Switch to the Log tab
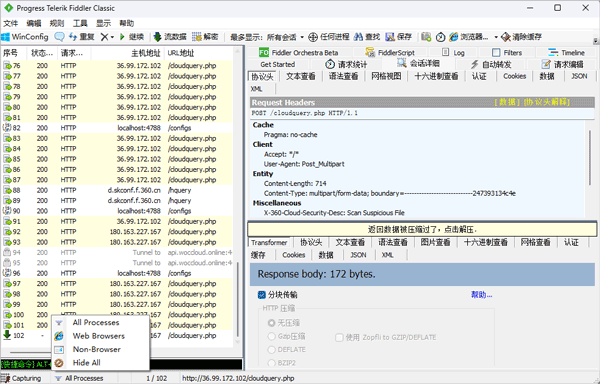 click(453, 53)
